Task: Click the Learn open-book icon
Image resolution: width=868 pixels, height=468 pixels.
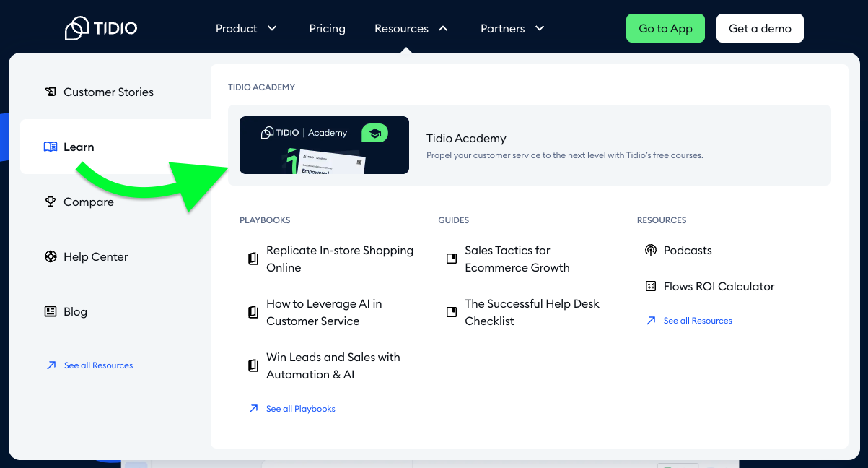Action: [51, 147]
